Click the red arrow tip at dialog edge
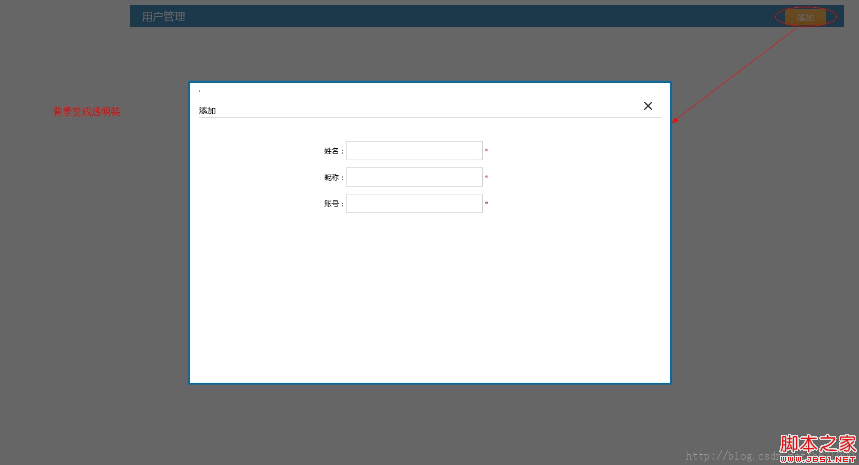The height and width of the screenshot is (465, 859). tap(674, 122)
